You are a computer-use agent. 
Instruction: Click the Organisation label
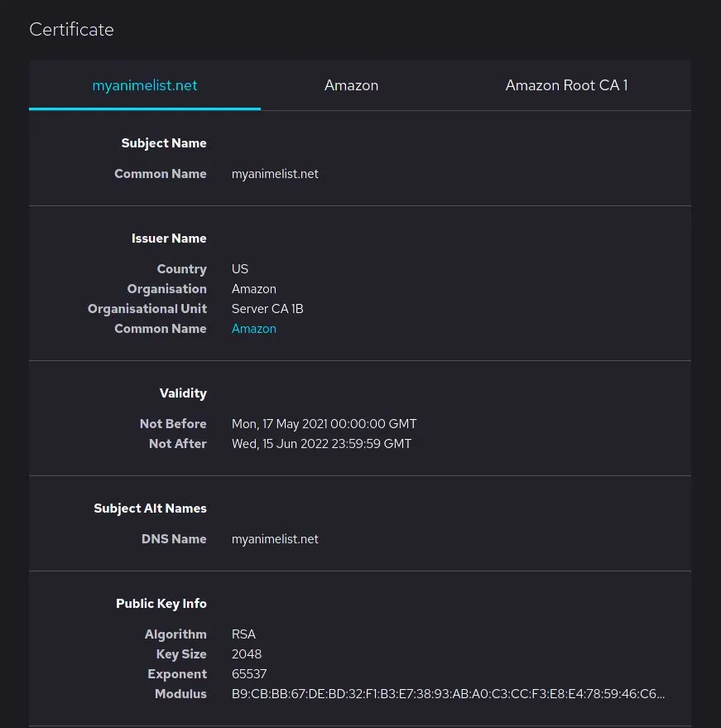tap(167, 289)
